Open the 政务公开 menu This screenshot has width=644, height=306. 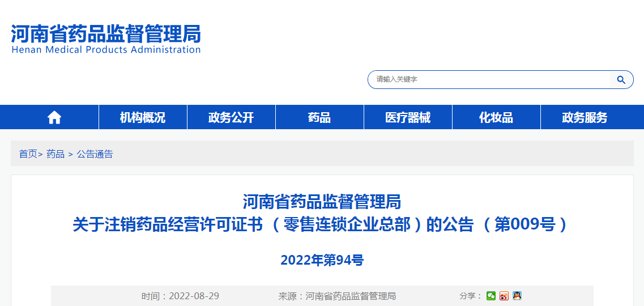231,117
